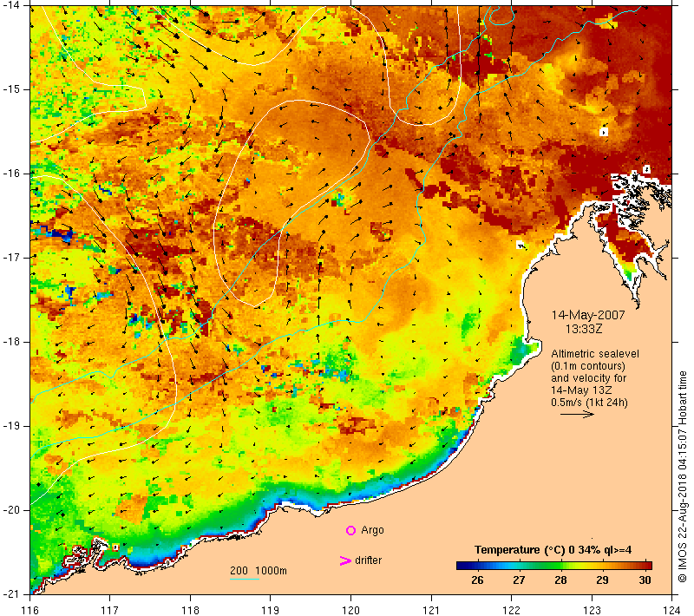
Task: Click the 'drifter' legend label
Action: coord(368,560)
